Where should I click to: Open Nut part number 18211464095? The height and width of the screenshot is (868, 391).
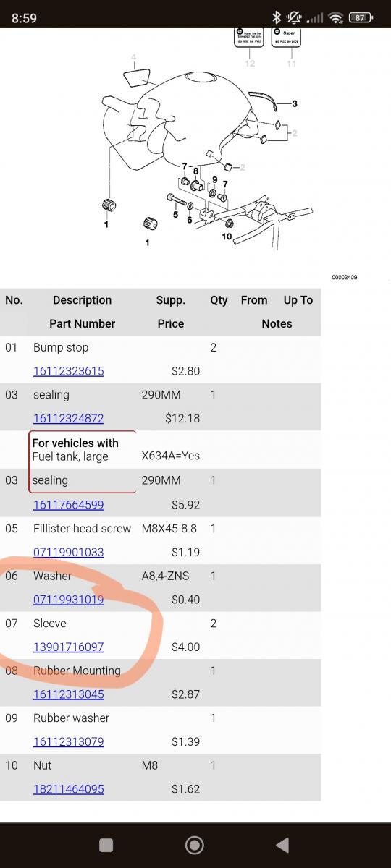[x=69, y=789]
